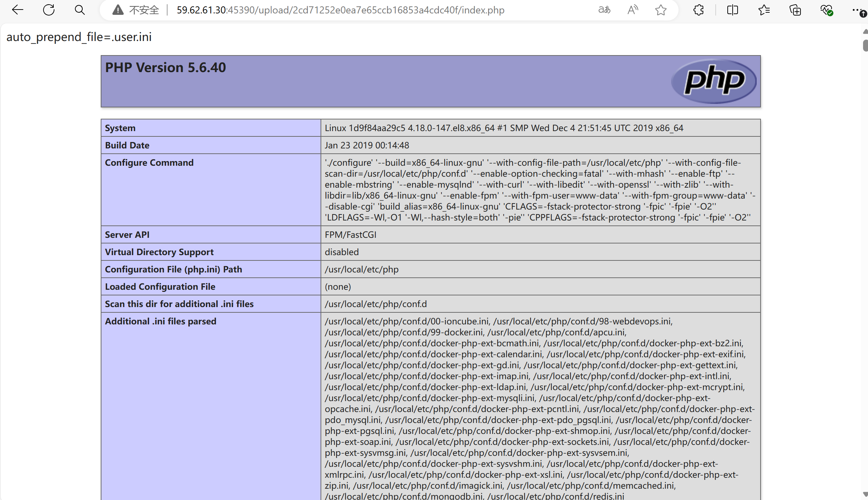This screenshot has height=500, width=868.
Task: Open Browser essentials heart icon
Action: tap(826, 10)
